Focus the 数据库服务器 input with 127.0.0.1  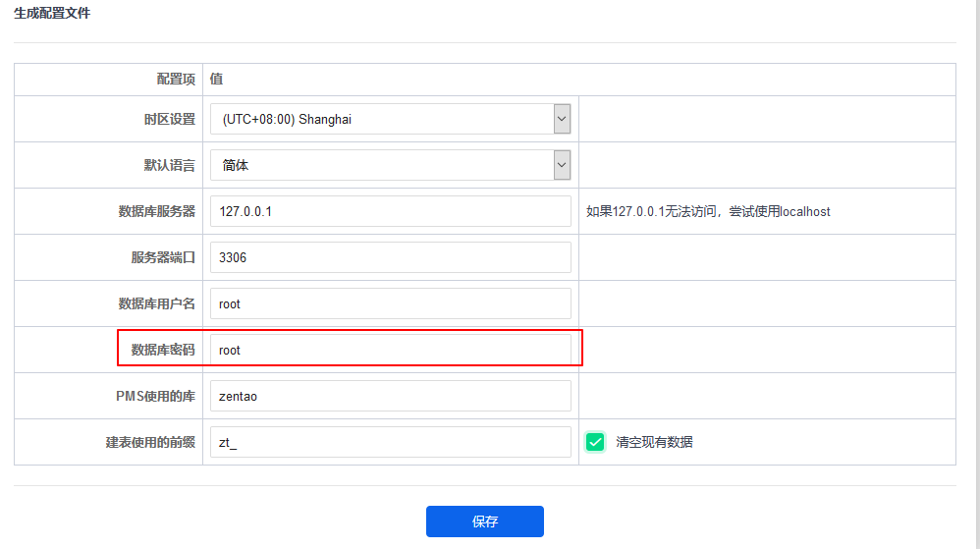point(390,211)
